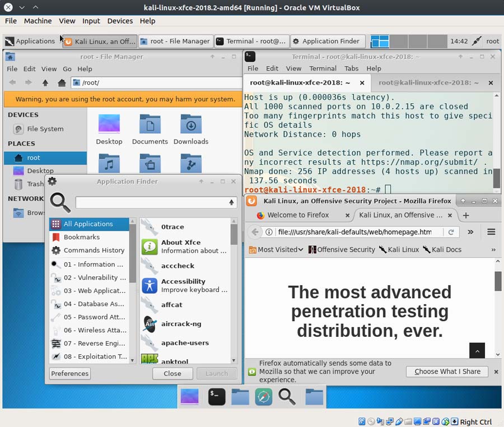Switch to the Welcome to Firefox tab
This screenshot has height=427, width=504.
[x=298, y=215]
